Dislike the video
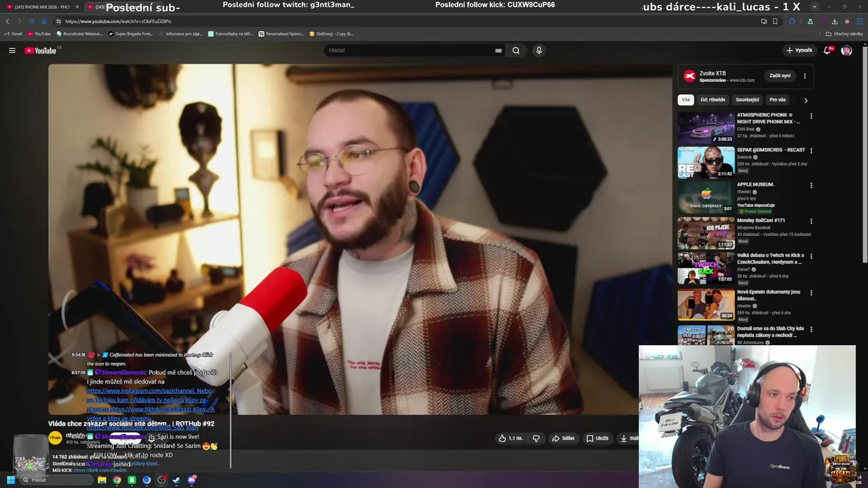The height and width of the screenshot is (488, 868). pyautogui.click(x=536, y=439)
